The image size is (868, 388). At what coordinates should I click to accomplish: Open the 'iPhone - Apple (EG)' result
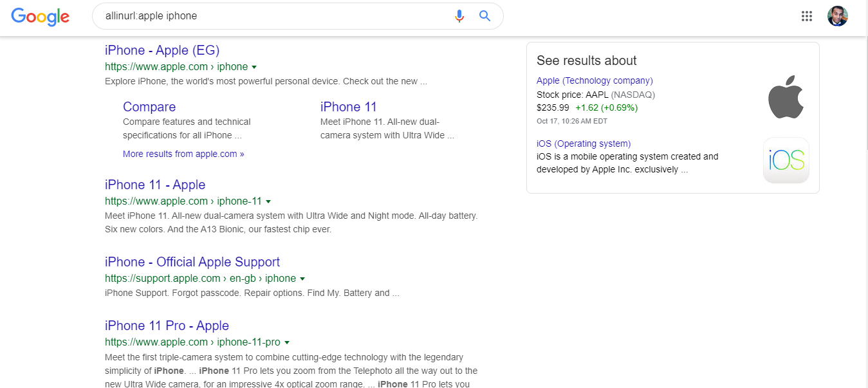162,50
